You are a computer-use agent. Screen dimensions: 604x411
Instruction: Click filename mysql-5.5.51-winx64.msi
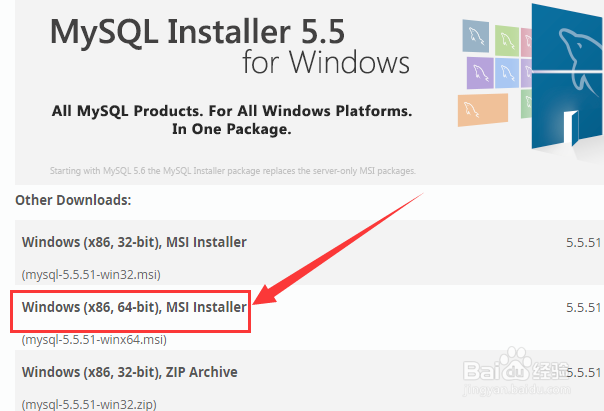(94, 340)
